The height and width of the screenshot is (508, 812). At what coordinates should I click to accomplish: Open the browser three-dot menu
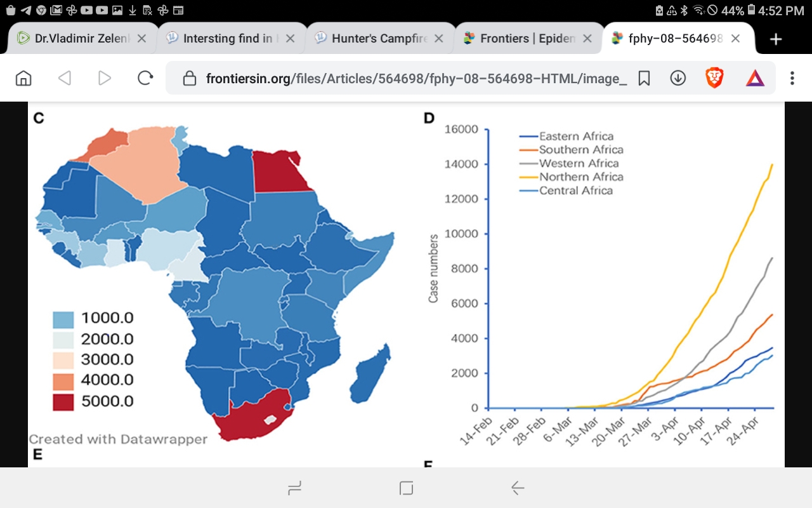[x=792, y=78]
